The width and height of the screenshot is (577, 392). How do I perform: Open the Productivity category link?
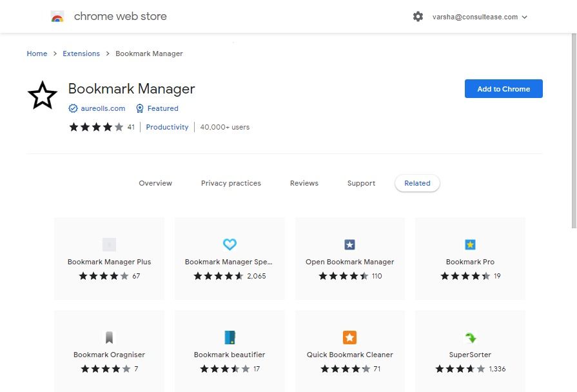coord(167,127)
